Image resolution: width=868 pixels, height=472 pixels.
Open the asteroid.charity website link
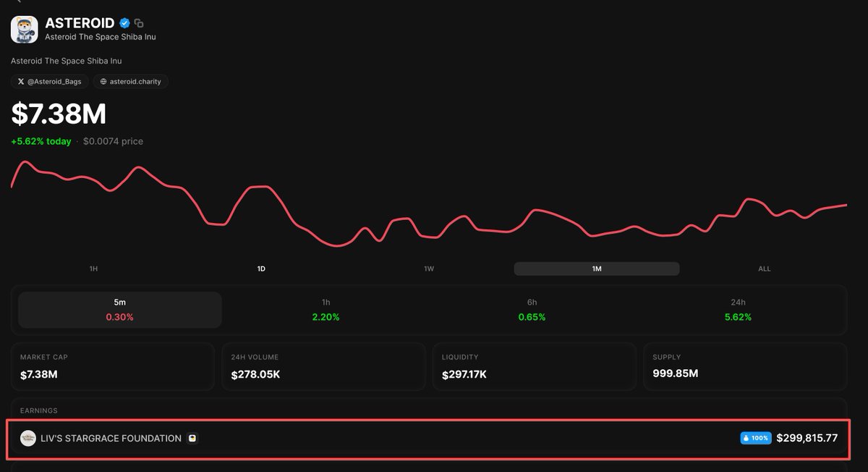click(x=131, y=82)
